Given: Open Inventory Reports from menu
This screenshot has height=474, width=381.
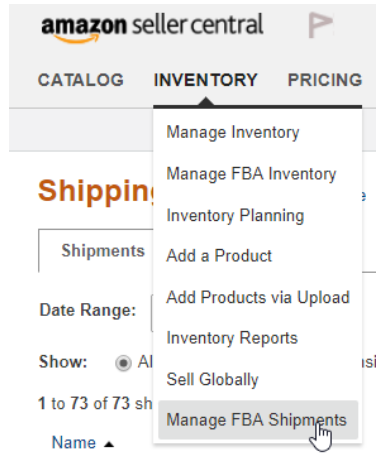Looking at the screenshot, I should pos(232,338).
